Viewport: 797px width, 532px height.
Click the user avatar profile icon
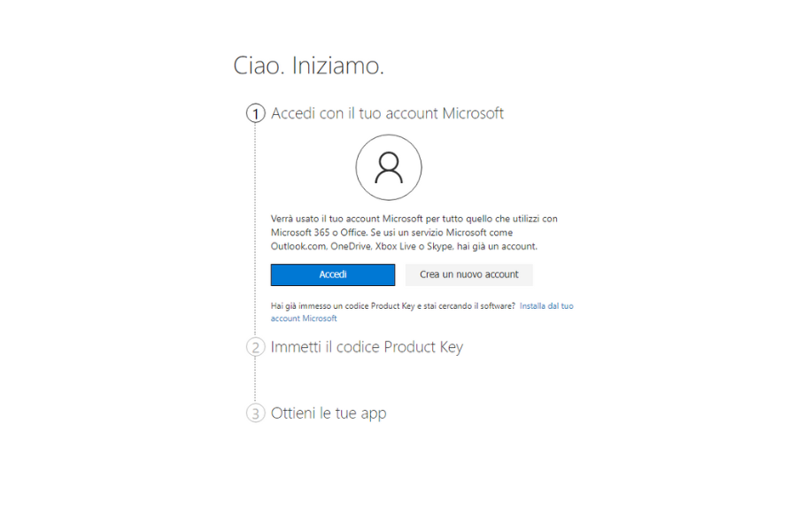click(389, 167)
